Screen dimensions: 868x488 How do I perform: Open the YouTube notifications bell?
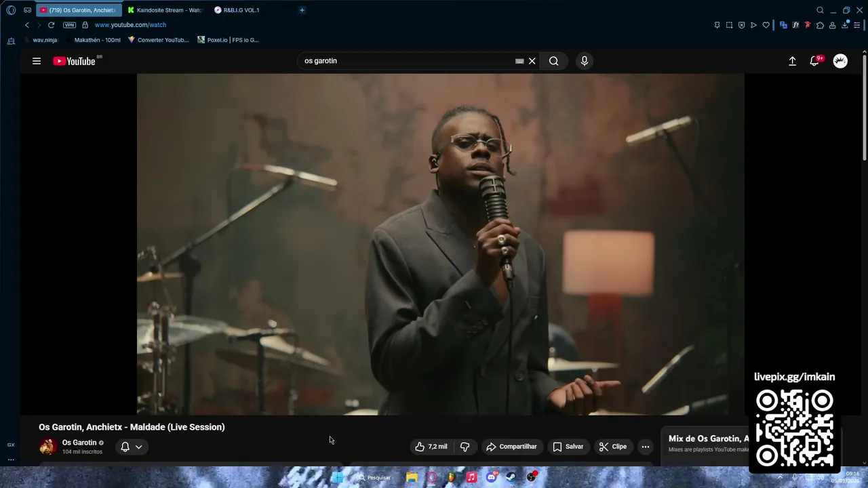point(815,61)
